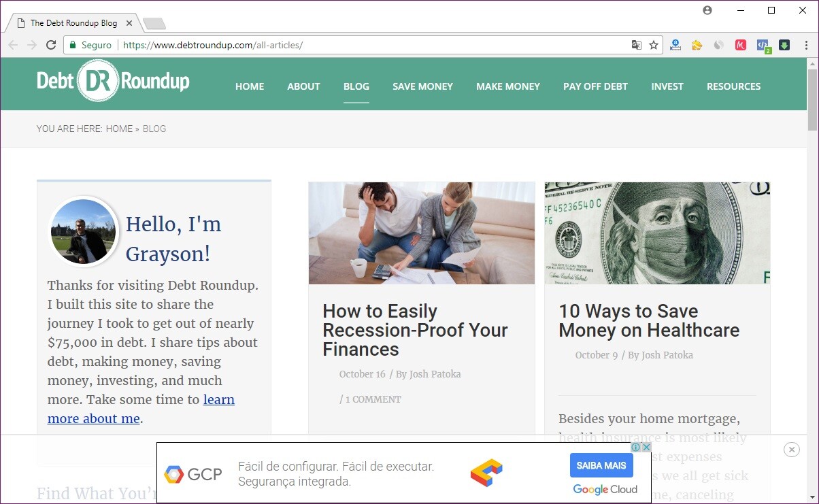819x504 pixels.
Task: Open the red 'M' extension icon
Action: click(x=741, y=45)
